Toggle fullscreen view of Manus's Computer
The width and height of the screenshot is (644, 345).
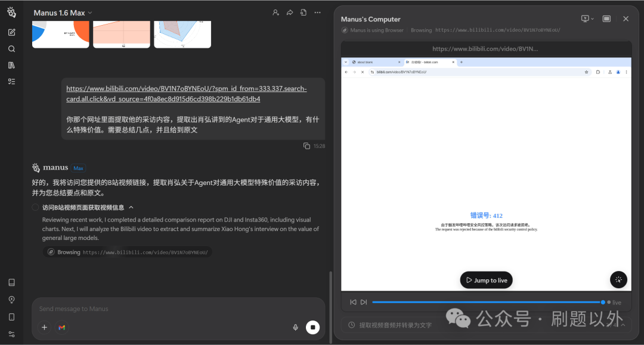(606, 19)
